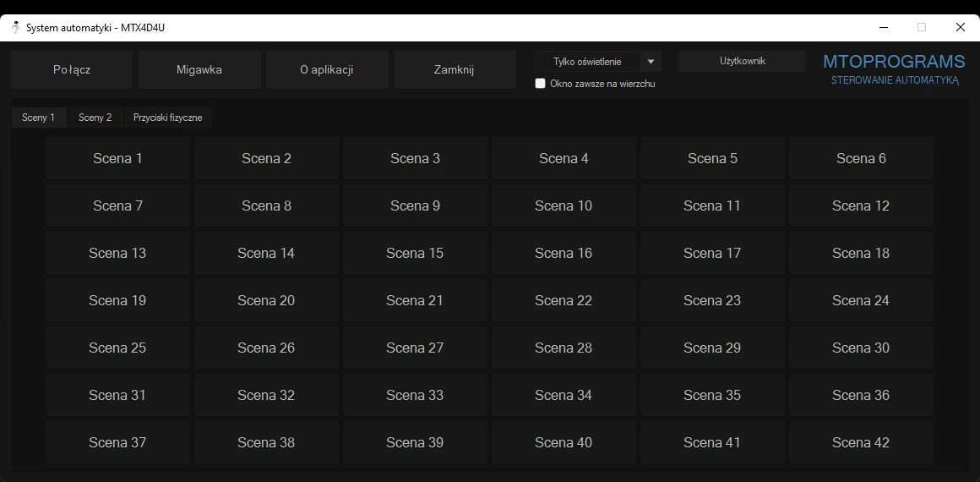Image resolution: width=980 pixels, height=482 pixels.
Task: Run Scena 24
Action: coord(862,300)
